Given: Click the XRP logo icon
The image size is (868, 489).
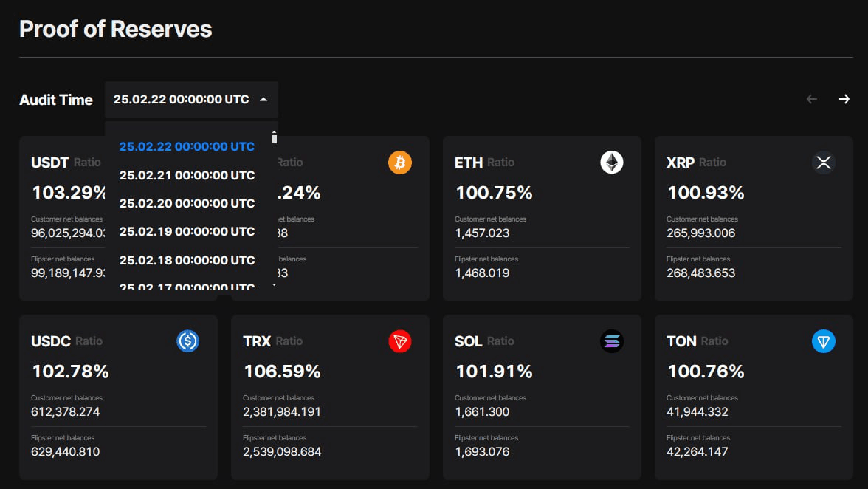Looking at the screenshot, I should [x=824, y=163].
